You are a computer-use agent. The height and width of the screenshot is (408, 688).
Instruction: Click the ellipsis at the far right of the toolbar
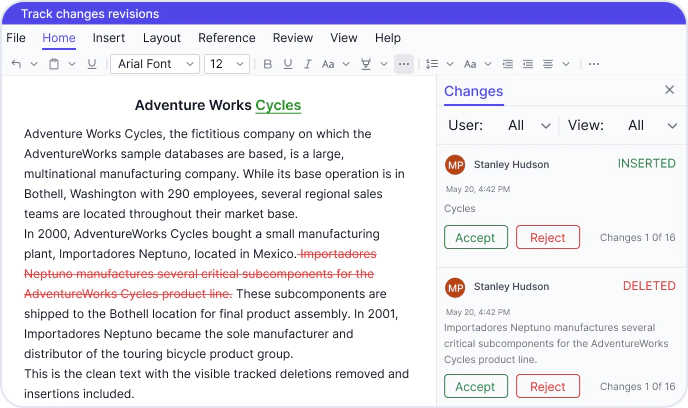(x=594, y=64)
